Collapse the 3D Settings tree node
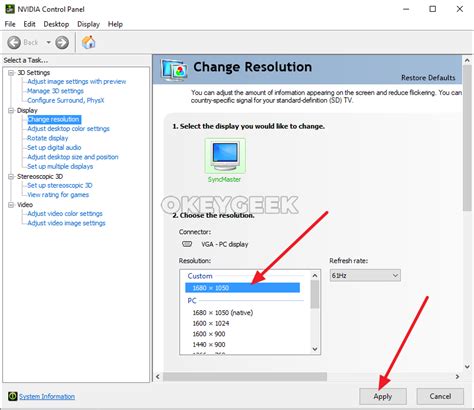 tap(11, 73)
